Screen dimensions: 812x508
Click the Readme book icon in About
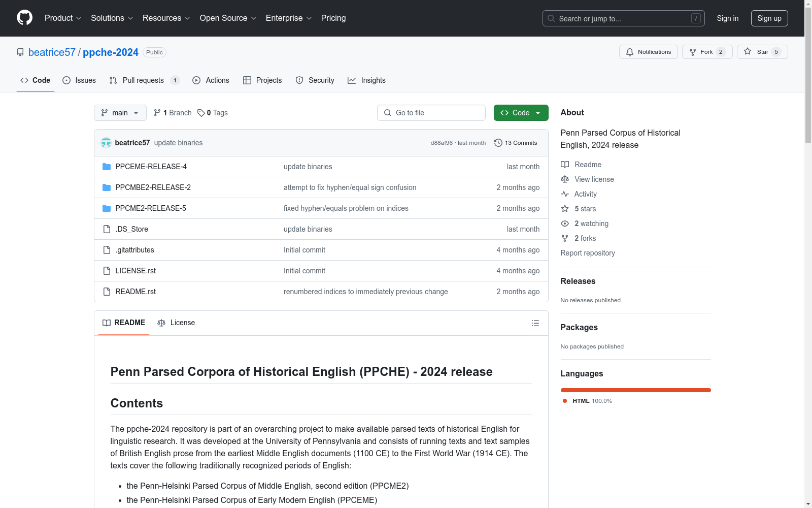coord(565,165)
